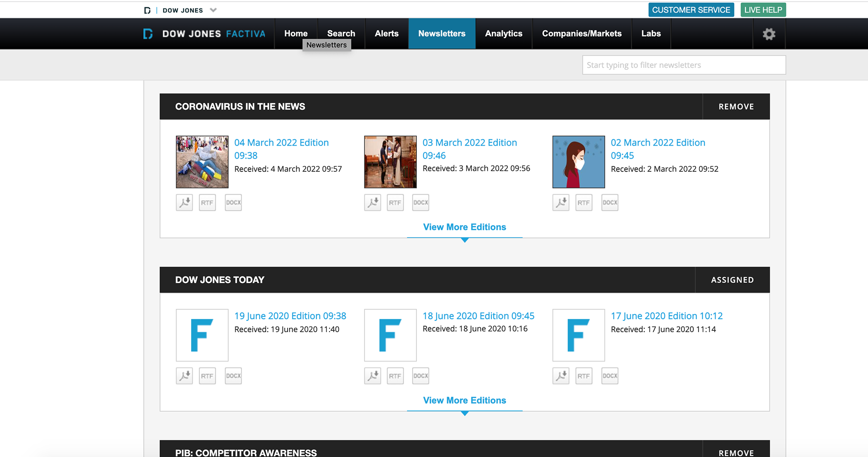Open the settings gear icon
868x457 pixels.
tap(769, 34)
